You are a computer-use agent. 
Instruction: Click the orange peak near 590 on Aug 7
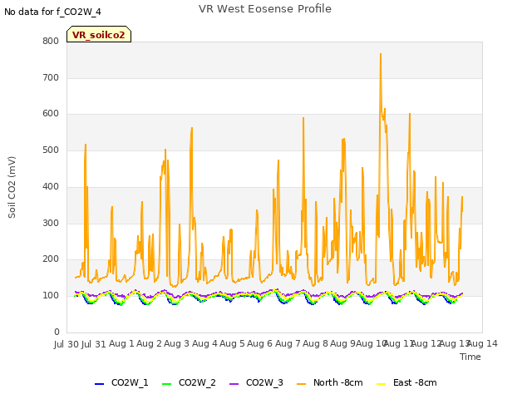click(303, 118)
